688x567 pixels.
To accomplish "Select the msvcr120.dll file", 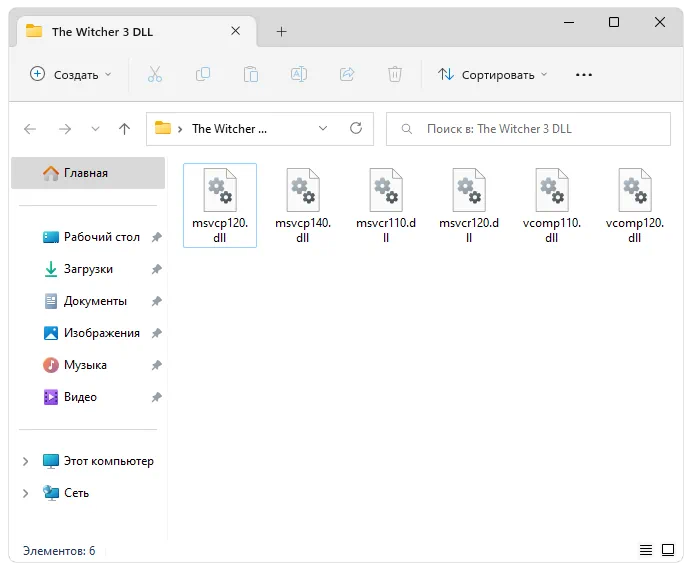I will click(x=469, y=205).
